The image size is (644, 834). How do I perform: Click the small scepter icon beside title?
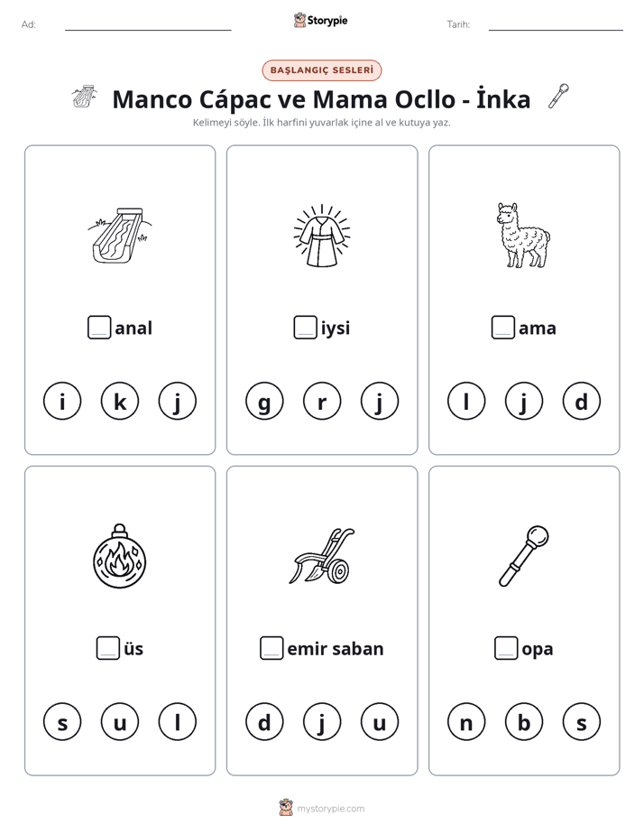point(558,96)
